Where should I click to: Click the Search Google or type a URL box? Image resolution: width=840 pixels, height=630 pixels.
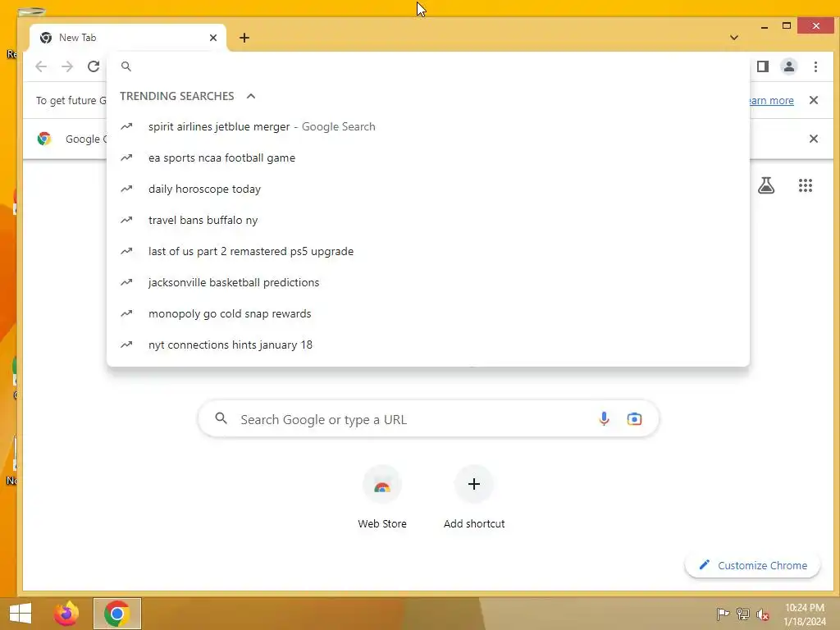coord(428,419)
